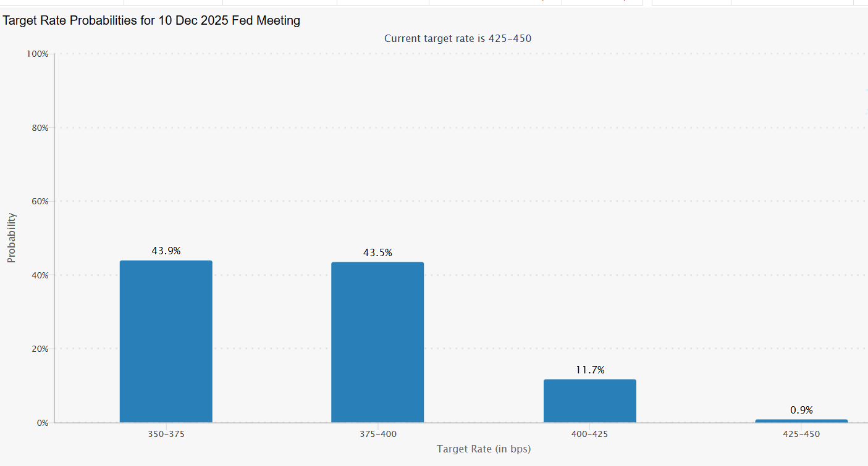Select the 375–400 target rate bar
868x466 pixels.
[377, 342]
